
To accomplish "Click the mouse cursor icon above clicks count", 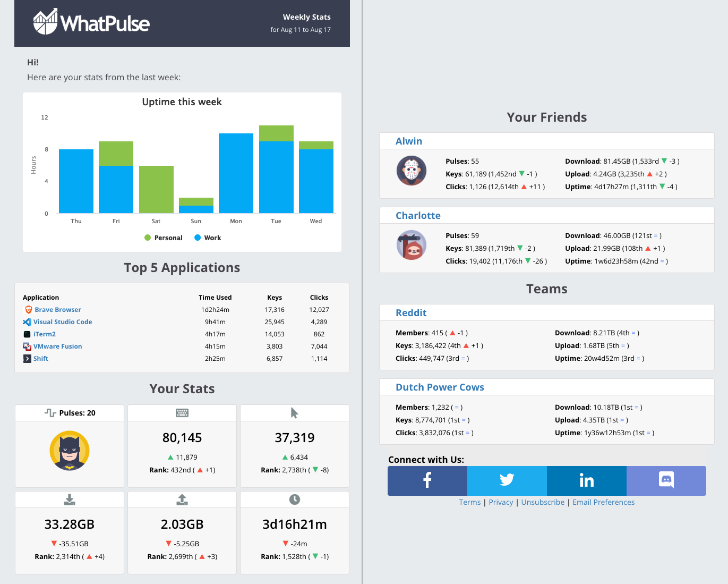I will [294, 412].
